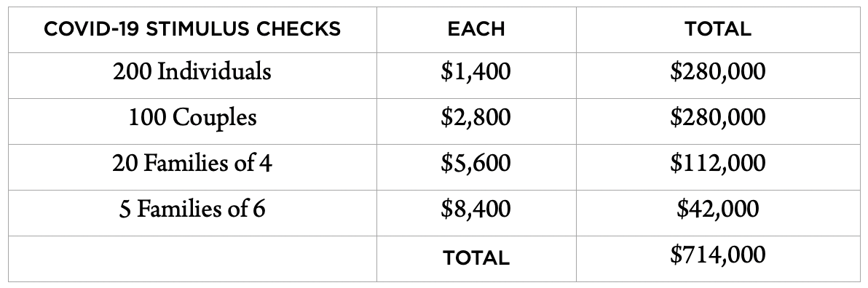Select the EACH column header
This screenshot has height=288, width=868.
477,30
